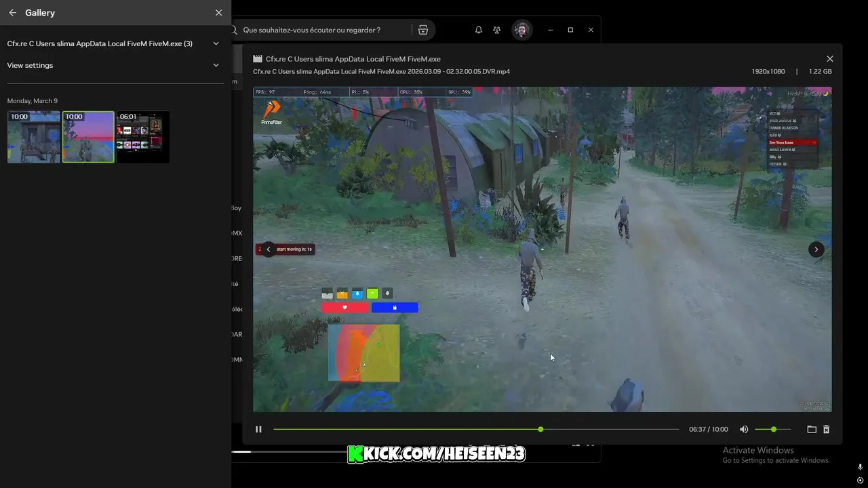Go to next clip arrow

(x=816, y=249)
